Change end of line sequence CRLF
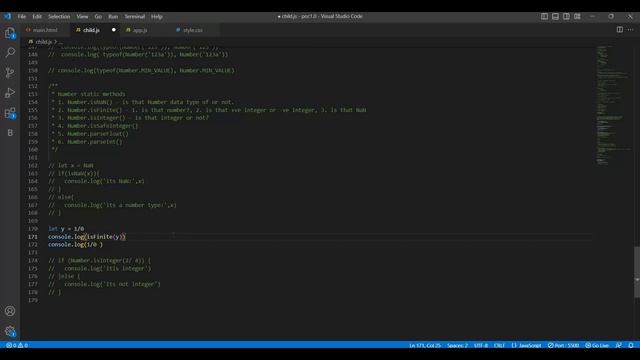 [499, 345]
